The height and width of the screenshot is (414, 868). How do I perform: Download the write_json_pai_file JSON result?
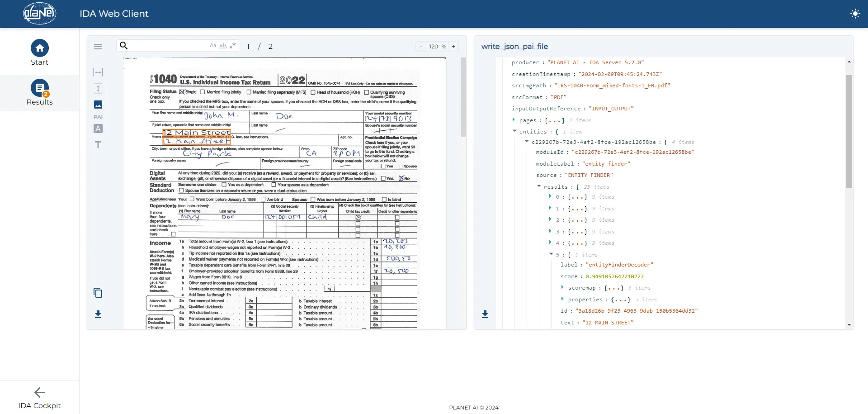click(485, 314)
